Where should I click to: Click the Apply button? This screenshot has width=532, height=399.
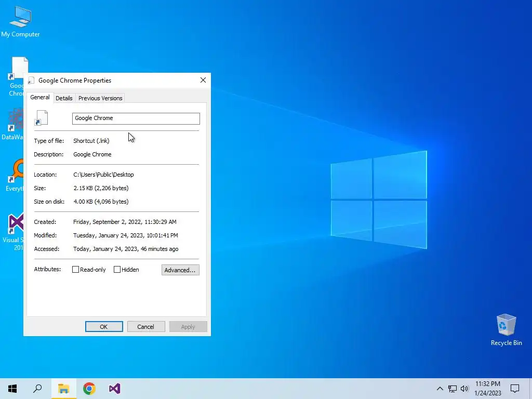(x=188, y=327)
